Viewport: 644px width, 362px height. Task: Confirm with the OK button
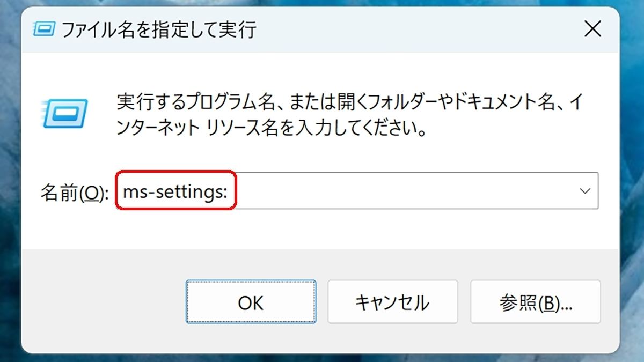pos(251,302)
